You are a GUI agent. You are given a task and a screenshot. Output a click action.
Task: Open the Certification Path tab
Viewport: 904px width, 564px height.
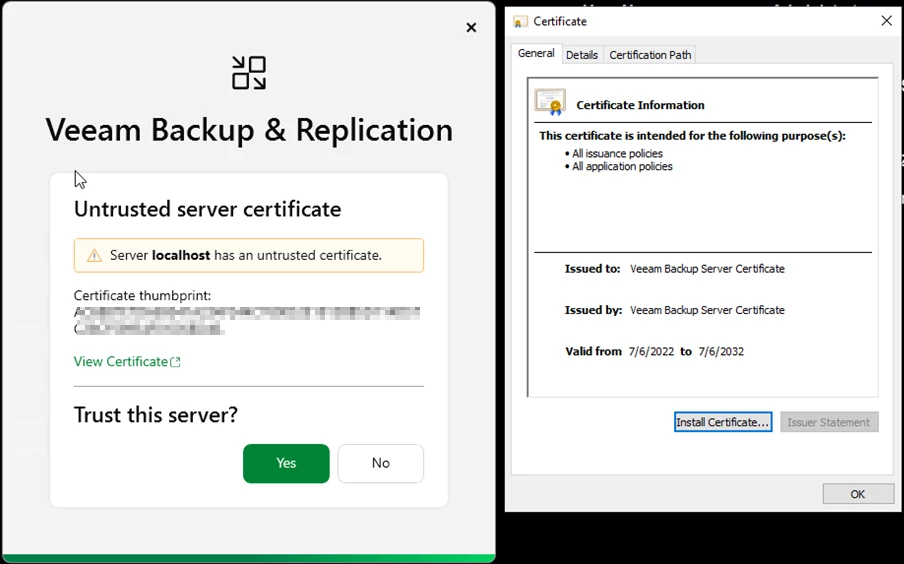pyautogui.click(x=650, y=55)
